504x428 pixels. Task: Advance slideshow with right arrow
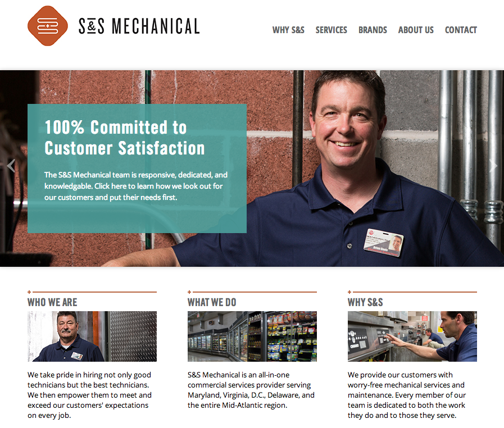(493, 166)
